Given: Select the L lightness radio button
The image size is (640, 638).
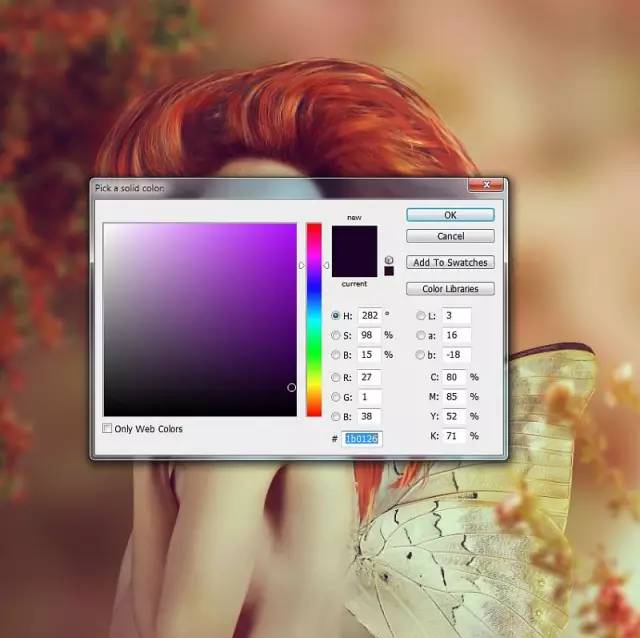Looking at the screenshot, I should (420, 316).
